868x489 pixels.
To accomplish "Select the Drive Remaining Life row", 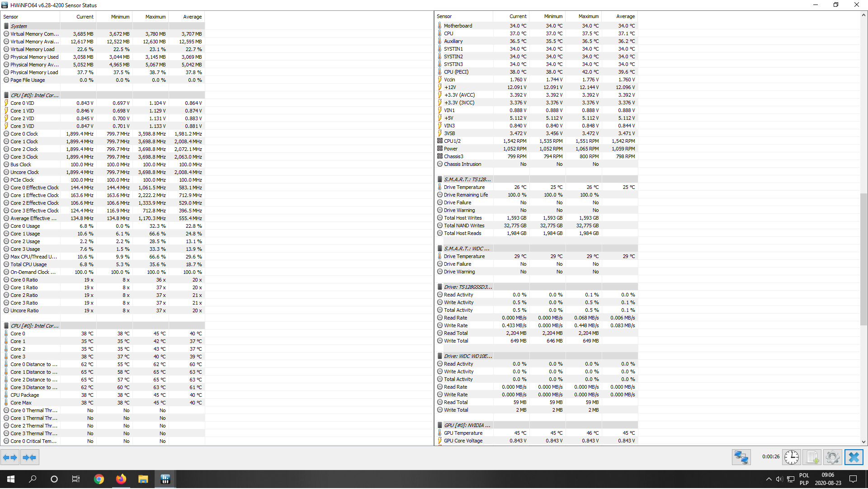I will (x=537, y=195).
